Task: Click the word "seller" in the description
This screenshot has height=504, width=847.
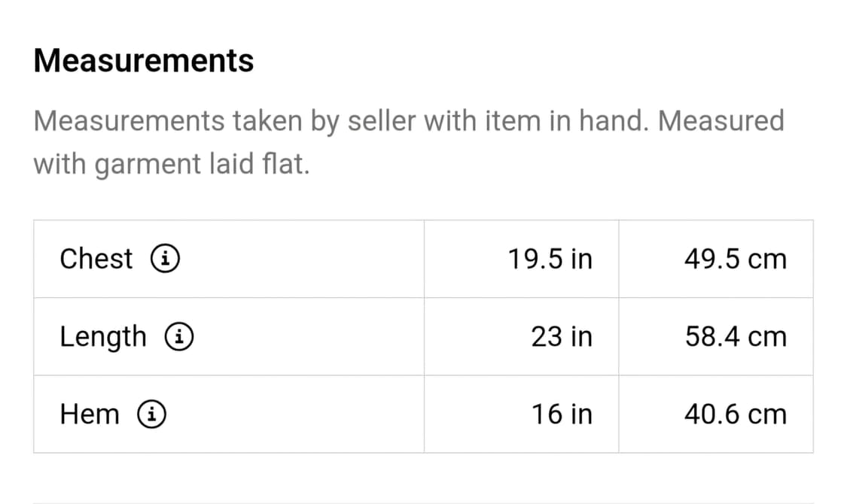Action: click(381, 121)
